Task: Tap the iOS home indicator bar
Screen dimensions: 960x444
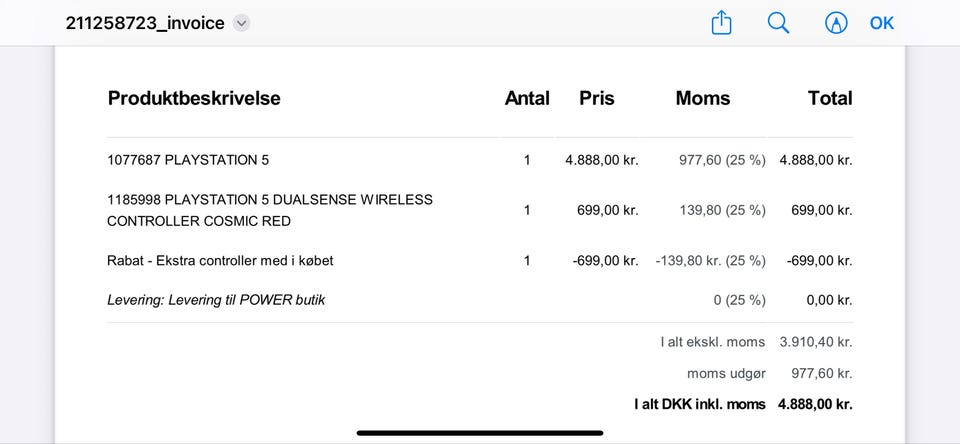Action: point(480,433)
